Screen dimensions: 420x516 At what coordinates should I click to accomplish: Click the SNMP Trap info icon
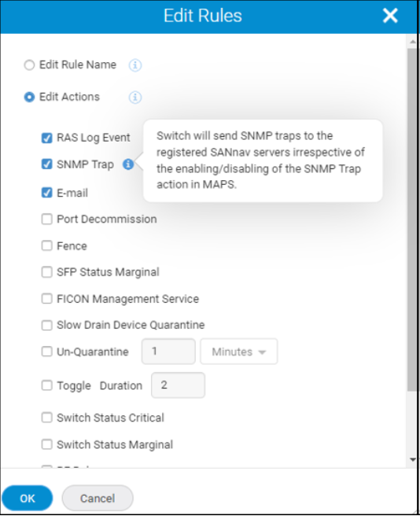point(128,164)
